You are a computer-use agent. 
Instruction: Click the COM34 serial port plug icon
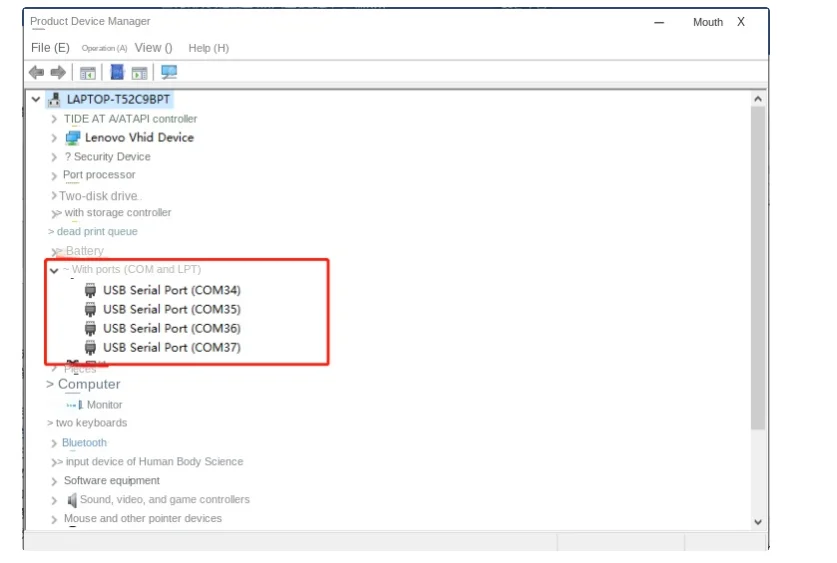pos(90,290)
